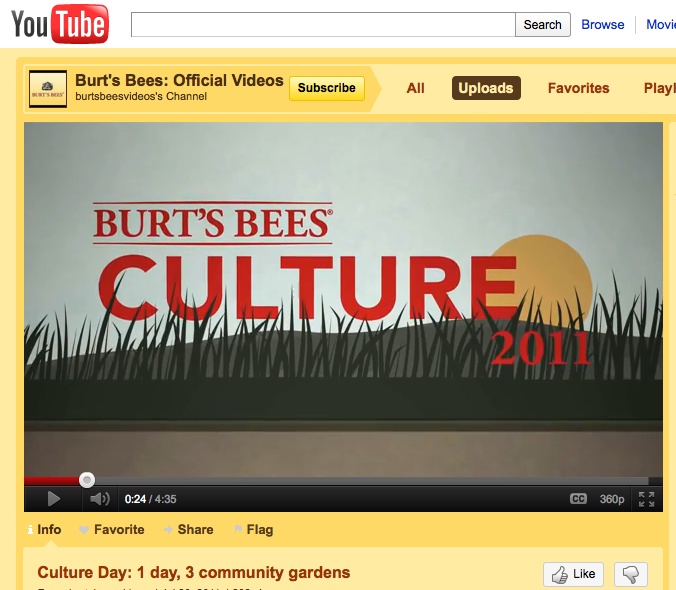
Task: Open the 360p video quality menu
Action: click(x=612, y=498)
